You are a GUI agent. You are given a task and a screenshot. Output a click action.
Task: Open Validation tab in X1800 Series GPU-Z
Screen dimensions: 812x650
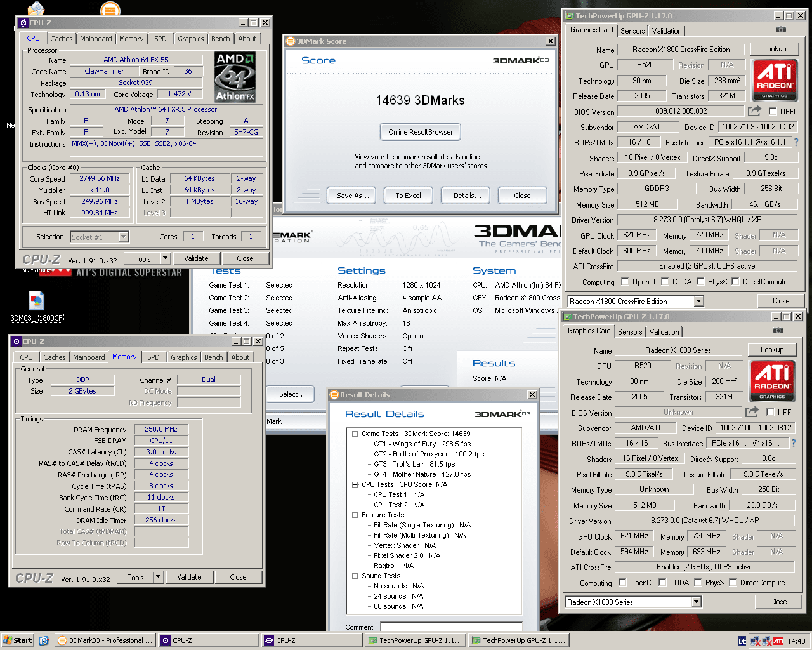coord(664,332)
